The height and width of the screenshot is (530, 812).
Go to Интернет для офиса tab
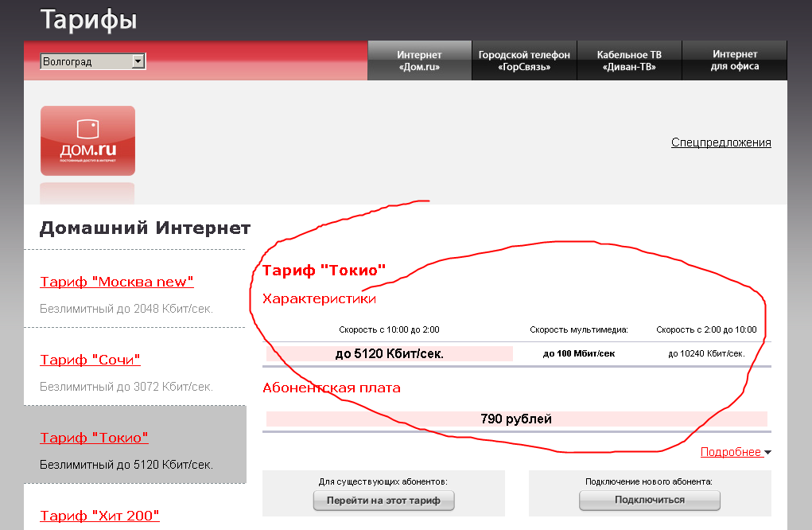click(x=734, y=60)
